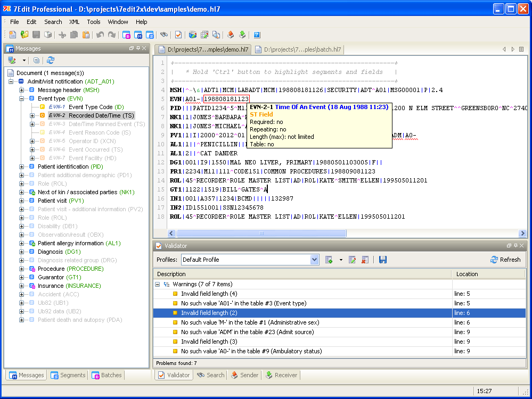Save validation results with the disk icon
The width and height of the screenshot is (532, 399).
coord(382,260)
